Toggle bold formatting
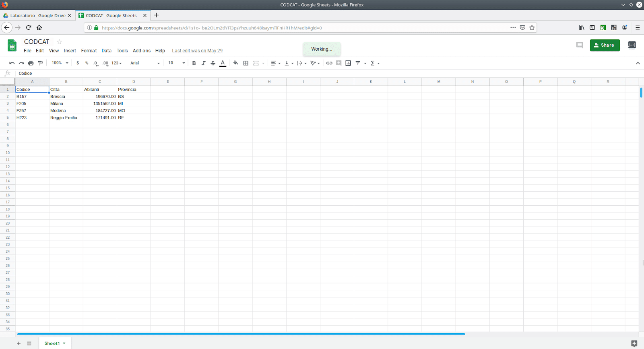 (194, 63)
